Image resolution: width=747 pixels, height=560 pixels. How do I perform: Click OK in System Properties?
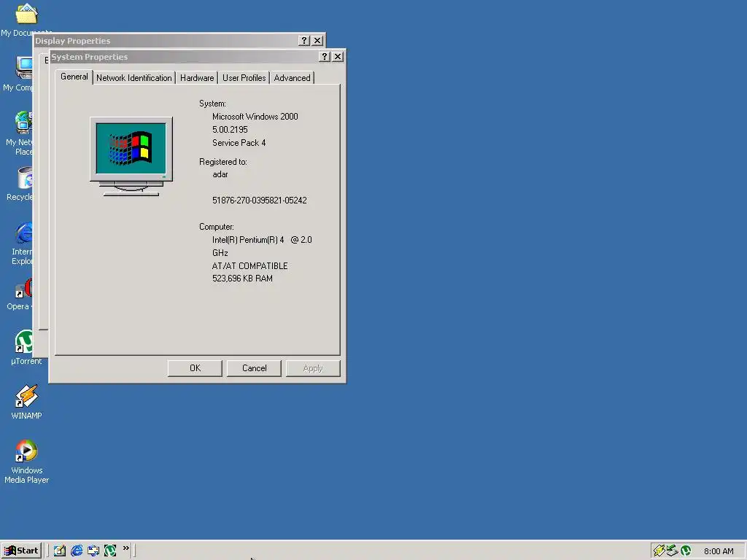195,368
